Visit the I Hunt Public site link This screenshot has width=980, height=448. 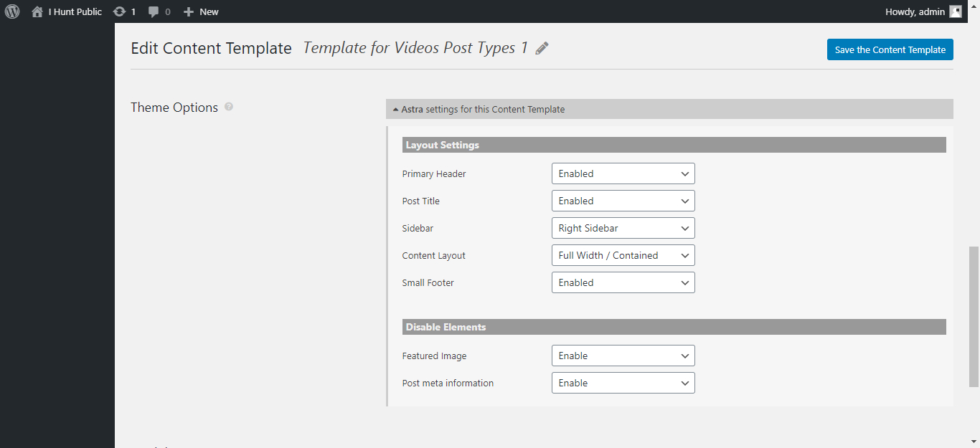(x=75, y=11)
